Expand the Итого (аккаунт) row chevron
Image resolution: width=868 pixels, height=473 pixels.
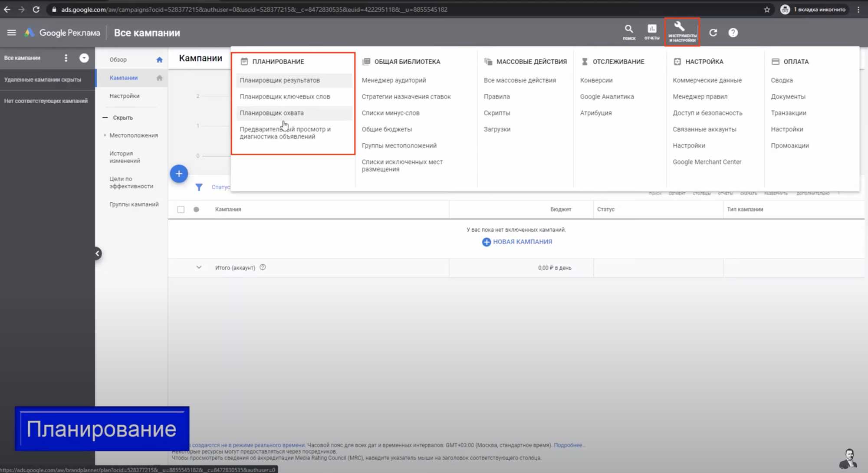(x=199, y=267)
